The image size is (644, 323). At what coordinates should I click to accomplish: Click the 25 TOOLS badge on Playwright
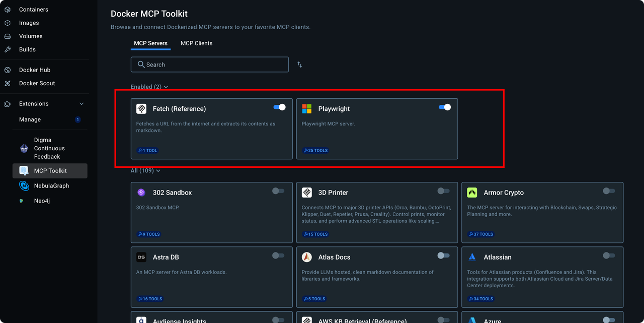315,150
